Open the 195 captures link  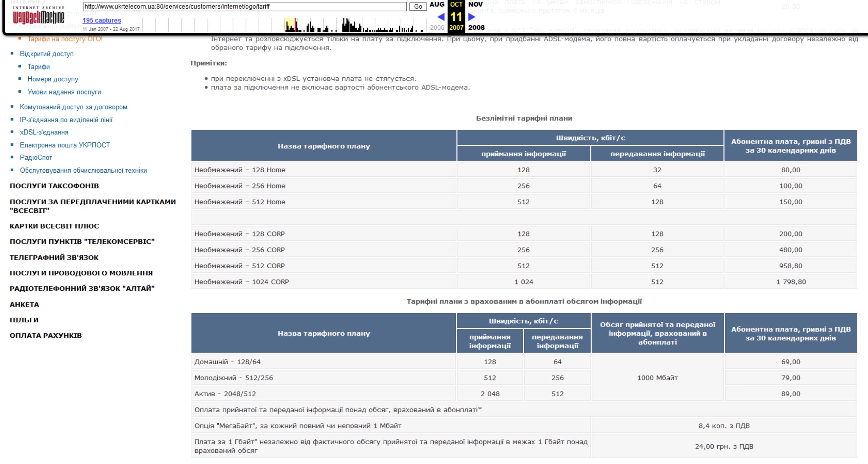[x=102, y=20]
